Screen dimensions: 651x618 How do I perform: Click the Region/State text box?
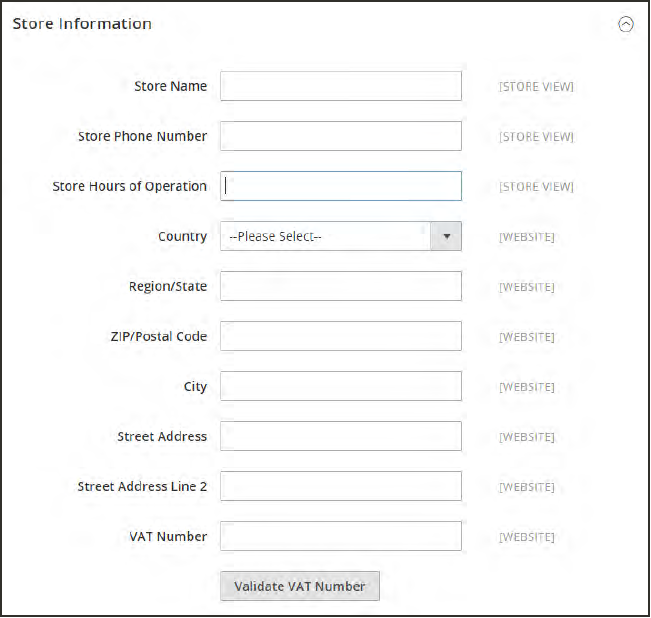coord(341,287)
